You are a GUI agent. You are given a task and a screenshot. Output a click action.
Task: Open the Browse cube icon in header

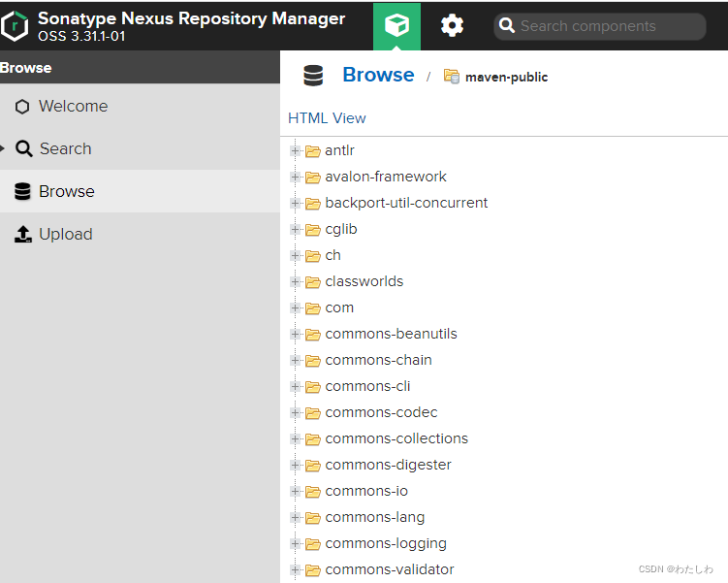[x=396, y=26]
